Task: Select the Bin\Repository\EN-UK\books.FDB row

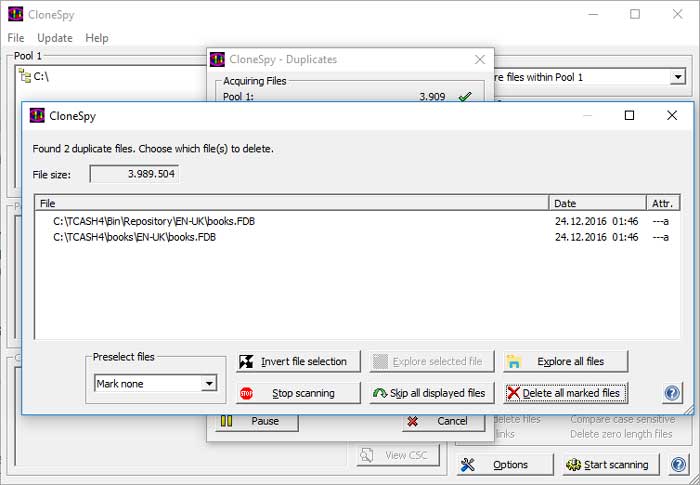Action: tap(357, 221)
